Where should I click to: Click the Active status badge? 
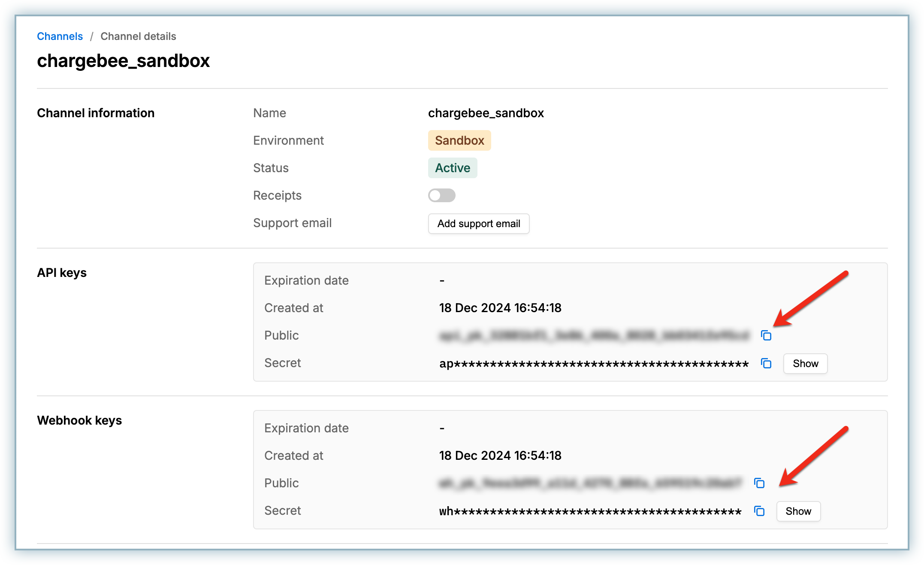pos(452,168)
